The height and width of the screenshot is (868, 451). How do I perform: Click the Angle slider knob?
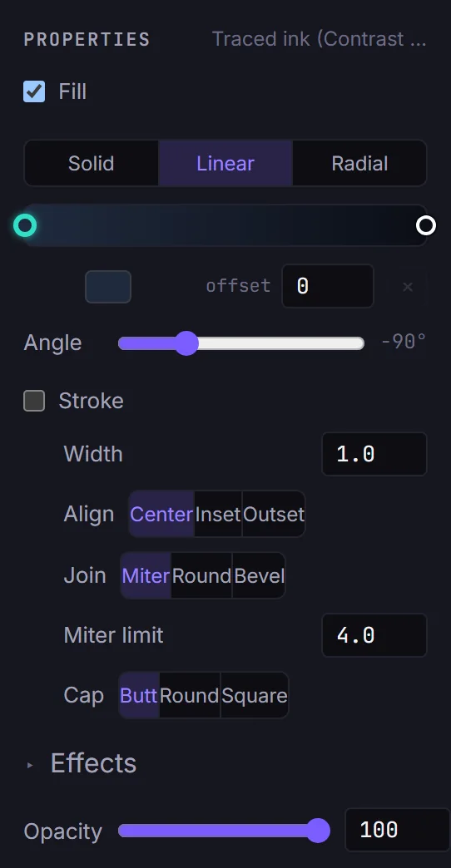pyautogui.click(x=186, y=343)
